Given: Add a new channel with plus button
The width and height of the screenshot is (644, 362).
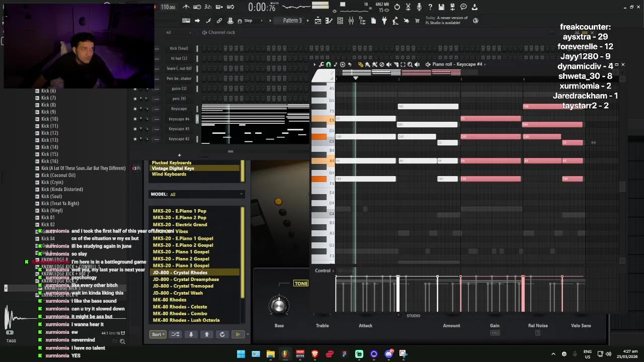Looking at the screenshot, I should pyautogui.click(x=179, y=155).
